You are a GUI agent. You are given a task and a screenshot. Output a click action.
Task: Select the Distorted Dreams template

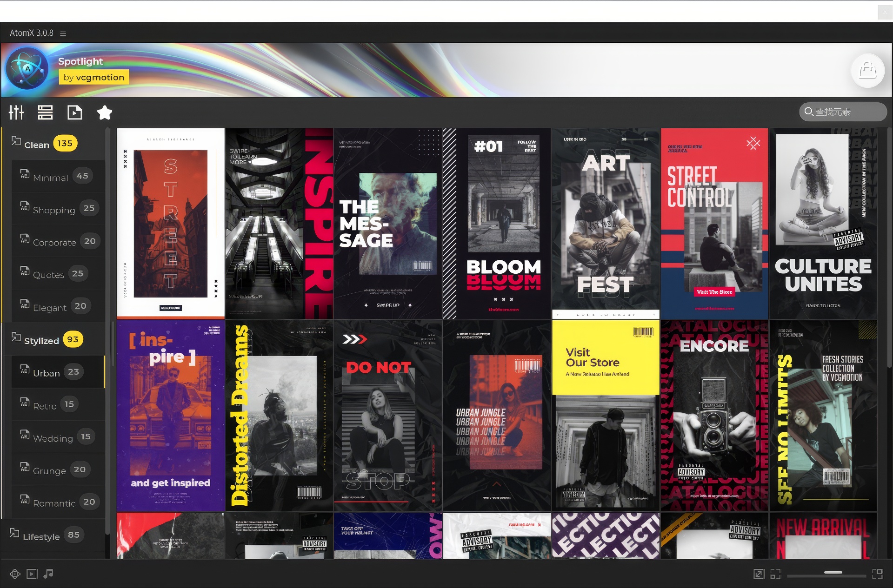pyautogui.click(x=280, y=416)
